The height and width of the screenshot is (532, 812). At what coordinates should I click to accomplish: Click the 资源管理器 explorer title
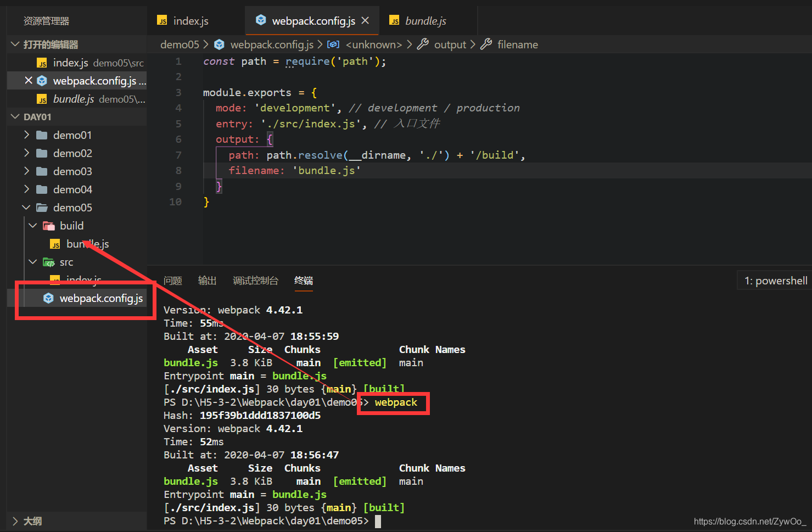(46, 21)
